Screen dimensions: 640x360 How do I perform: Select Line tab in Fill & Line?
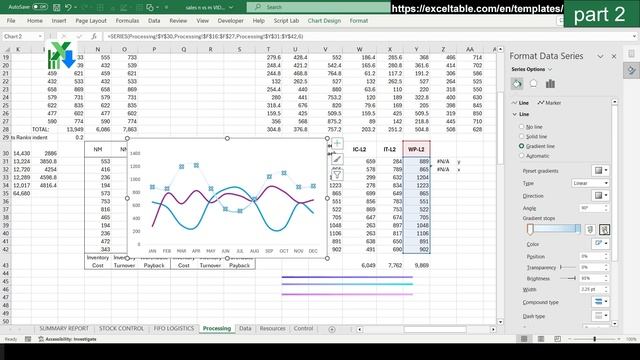(520, 103)
